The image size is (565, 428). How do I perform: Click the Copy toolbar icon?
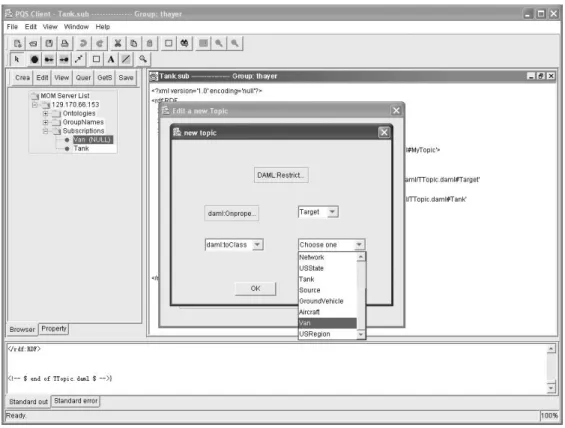134,44
